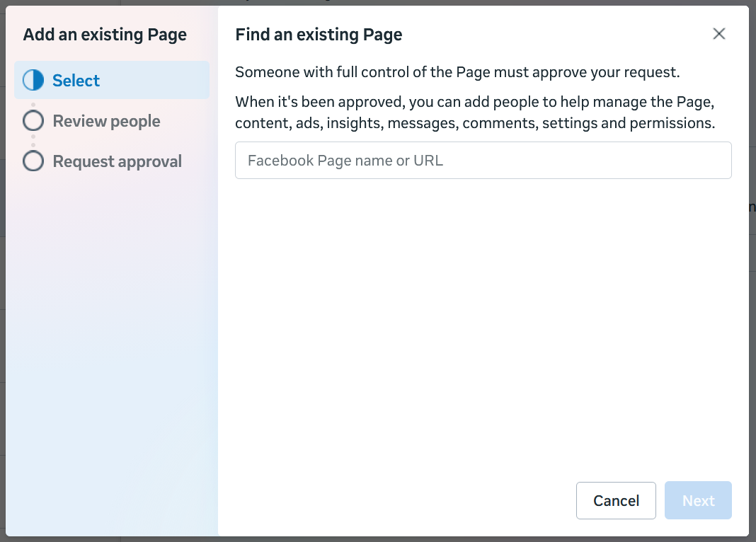Select the highlighted Select step label
The width and height of the screenshot is (756, 542).
pyautogui.click(x=76, y=81)
